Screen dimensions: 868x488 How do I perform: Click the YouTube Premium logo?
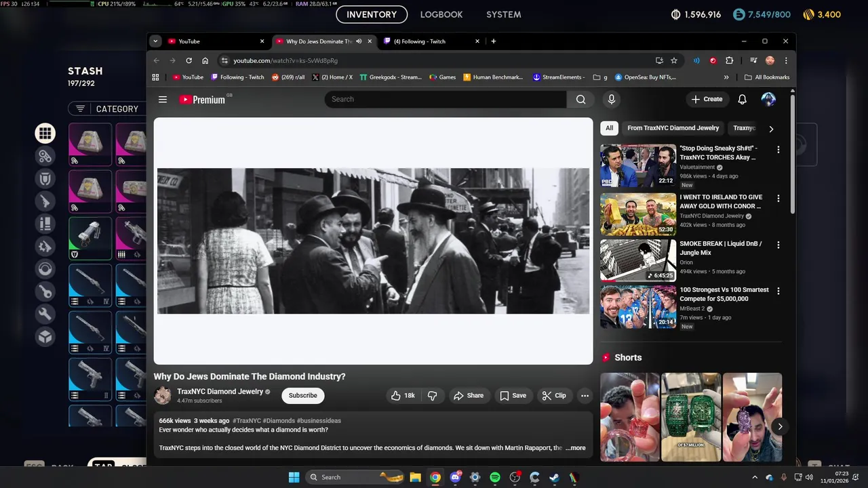click(202, 100)
